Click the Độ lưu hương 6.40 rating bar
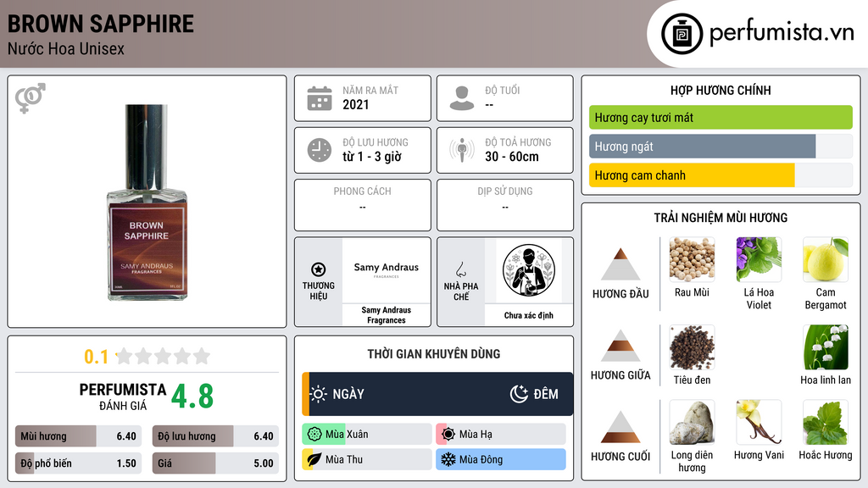 point(216,436)
